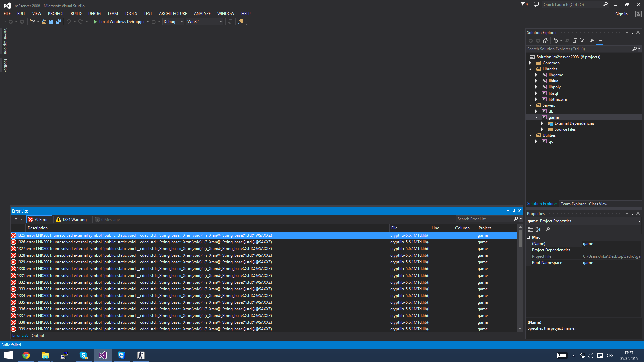Click the Error List vertical scrollbar thumb
The width and height of the screenshot is (644, 362).
(520, 239)
